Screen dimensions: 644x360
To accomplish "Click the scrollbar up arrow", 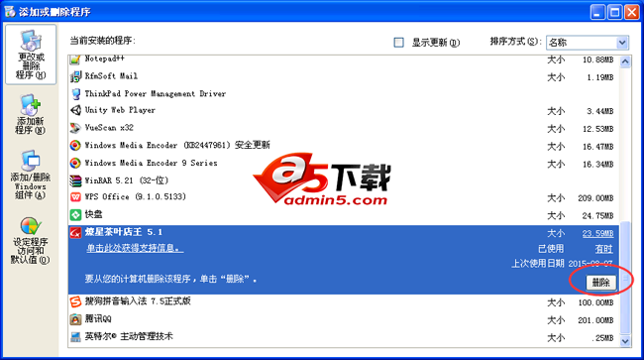I will pyautogui.click(x=625, y=61).
